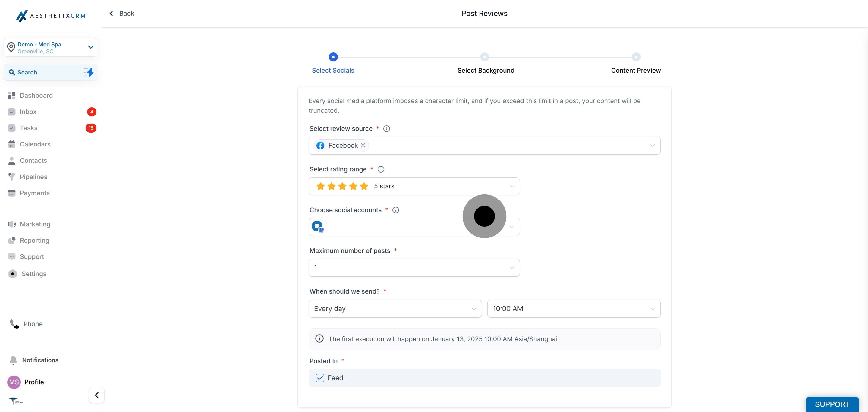Click the Tasks badge showing 15

click(91, 128)
